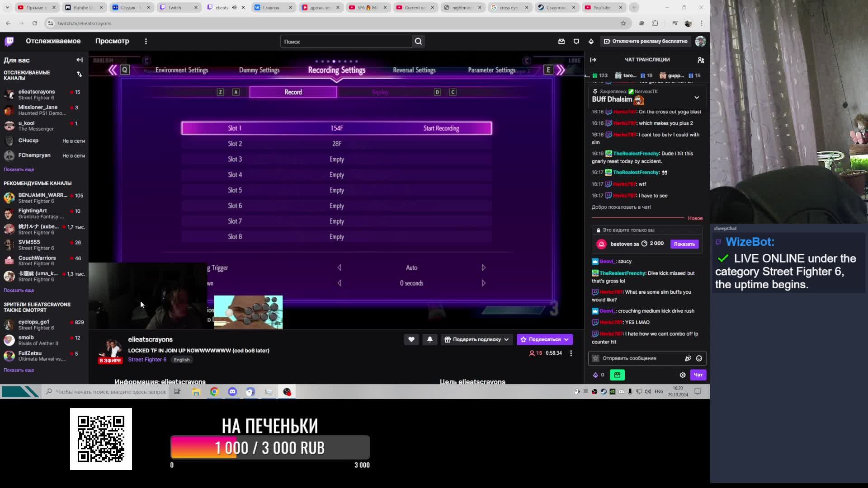Image resolution: width=868 pixels, height=488 pixels.
Task: Open chat community users icon
Action: point(700,60)
